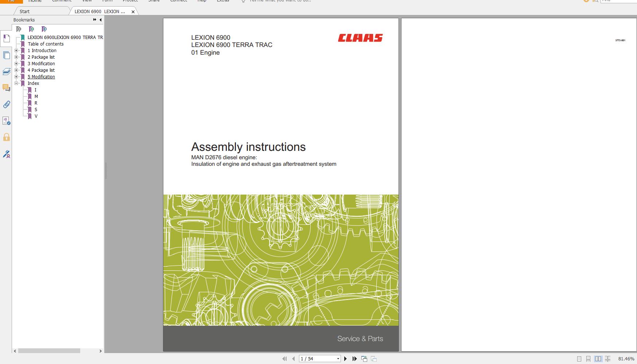This screenshot has width=637, height=364.
Task: Click the bookmarks horizontal scrollbar thumb
Action: click(x=49, y=351)
